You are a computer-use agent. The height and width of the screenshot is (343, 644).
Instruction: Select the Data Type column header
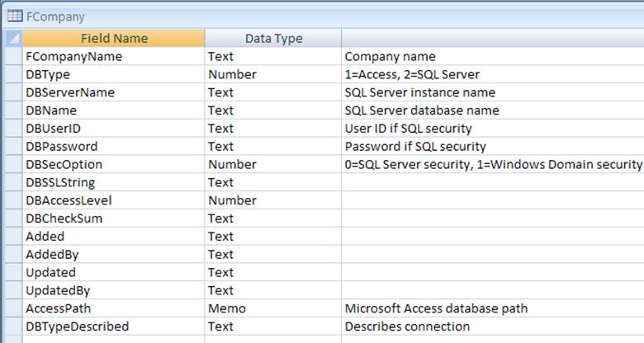pyautogui.click(x=273, y=38)
